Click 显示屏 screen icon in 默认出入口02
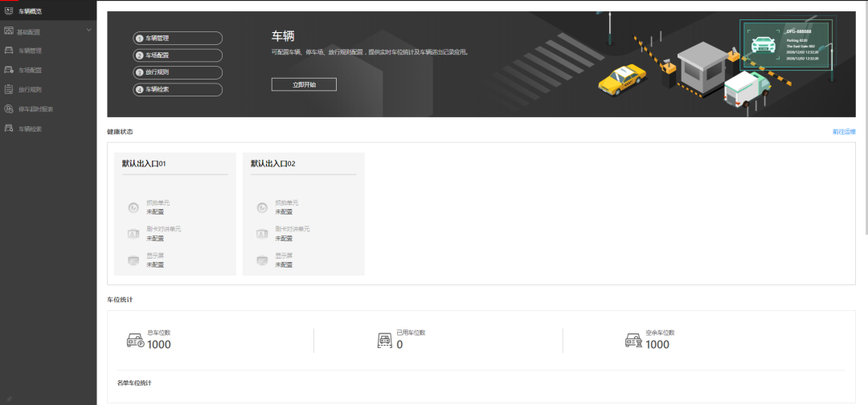Screen dimensions: 868x405 (262, 260)
